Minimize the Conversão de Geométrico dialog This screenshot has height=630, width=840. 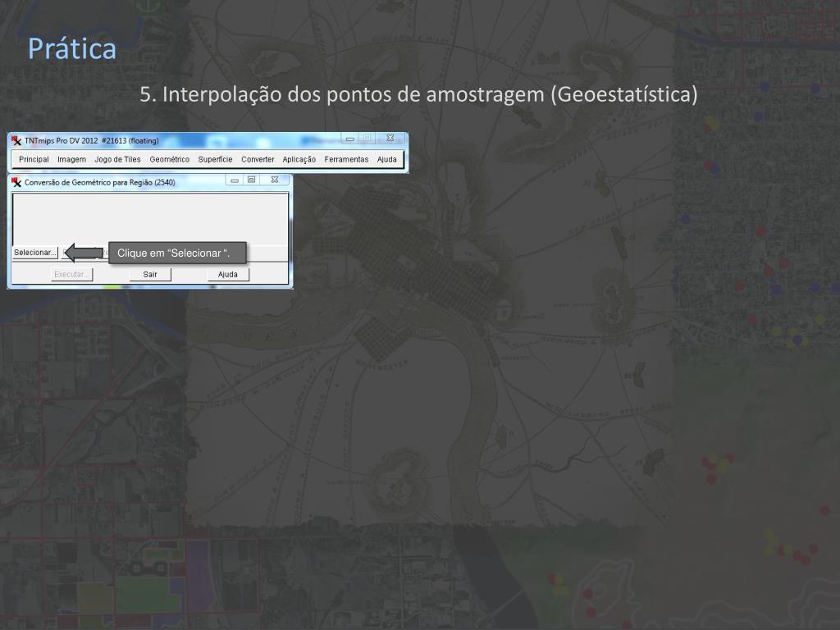point(235,180)
